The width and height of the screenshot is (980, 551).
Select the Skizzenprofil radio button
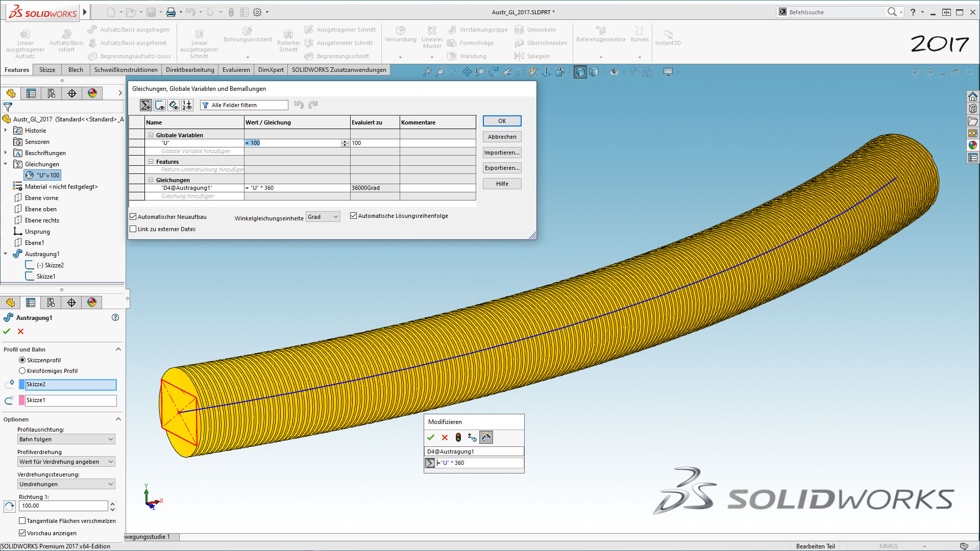coord(22,360)
